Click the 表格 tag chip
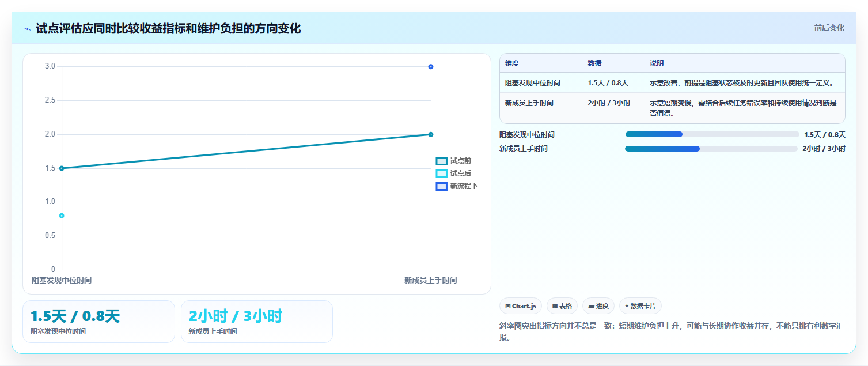The height and width of the screenshot is (366, 868). (562, 306)
